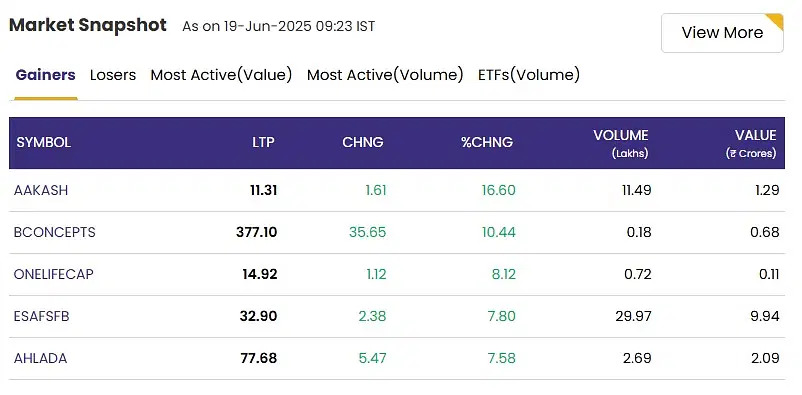Open Most Active(Value) tab

[x=221, y=75]
